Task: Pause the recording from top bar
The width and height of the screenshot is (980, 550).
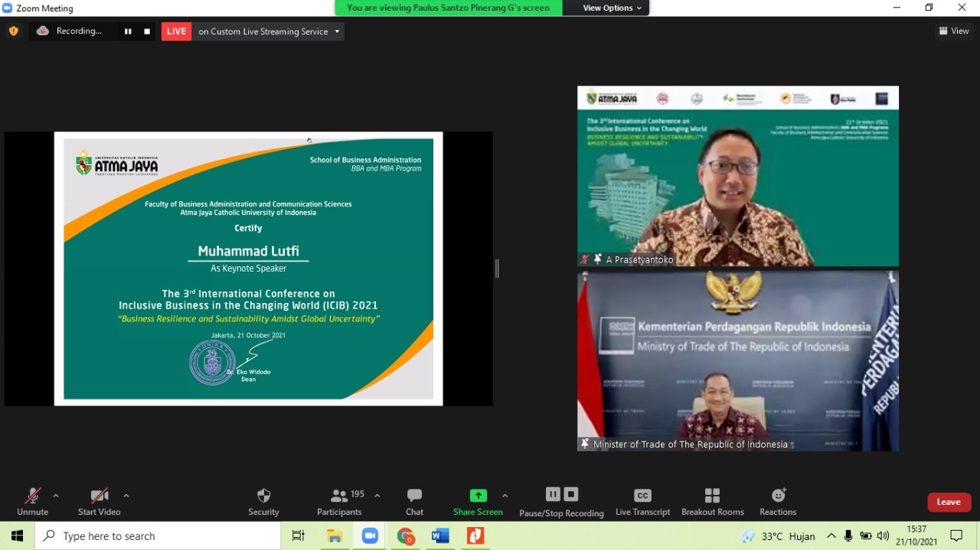Action: pyautogui.click(x=128, y=31)
